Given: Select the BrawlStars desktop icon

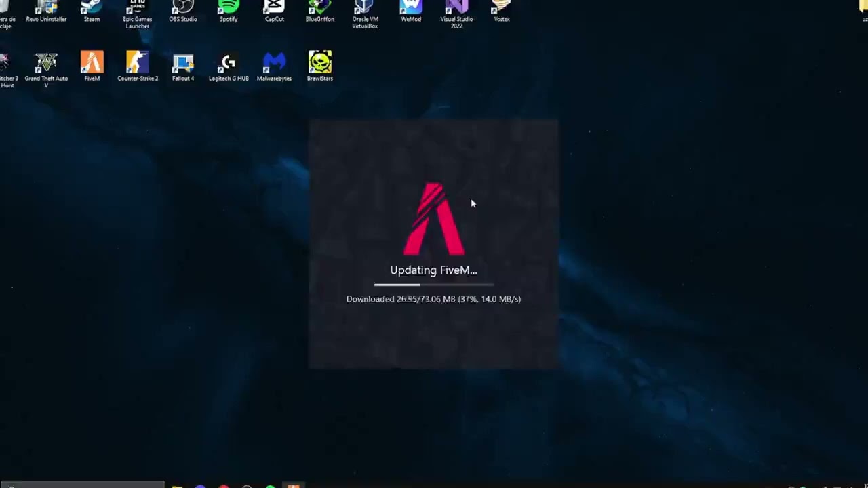Looking at the screenshot, I should (x=319, y=66).
